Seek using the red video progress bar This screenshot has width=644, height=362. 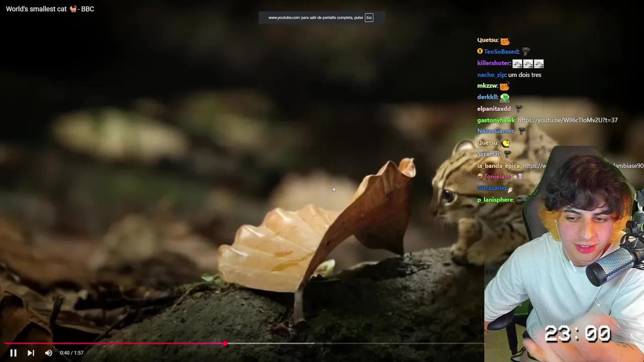click(115, 343)
